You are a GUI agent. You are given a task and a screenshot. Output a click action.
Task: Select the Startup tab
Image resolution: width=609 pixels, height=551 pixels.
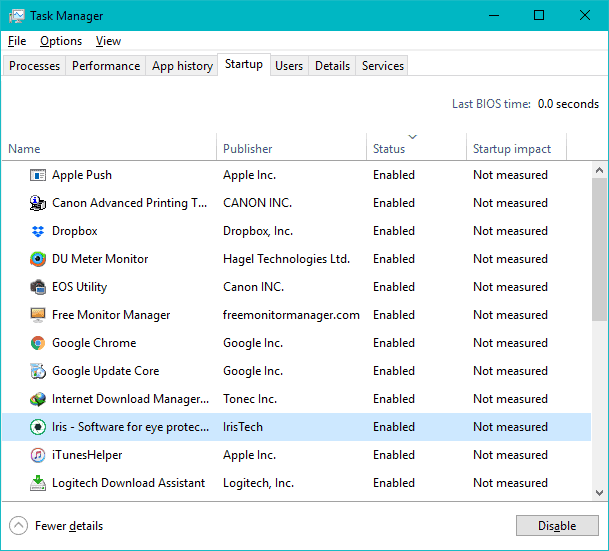(244, 64)
